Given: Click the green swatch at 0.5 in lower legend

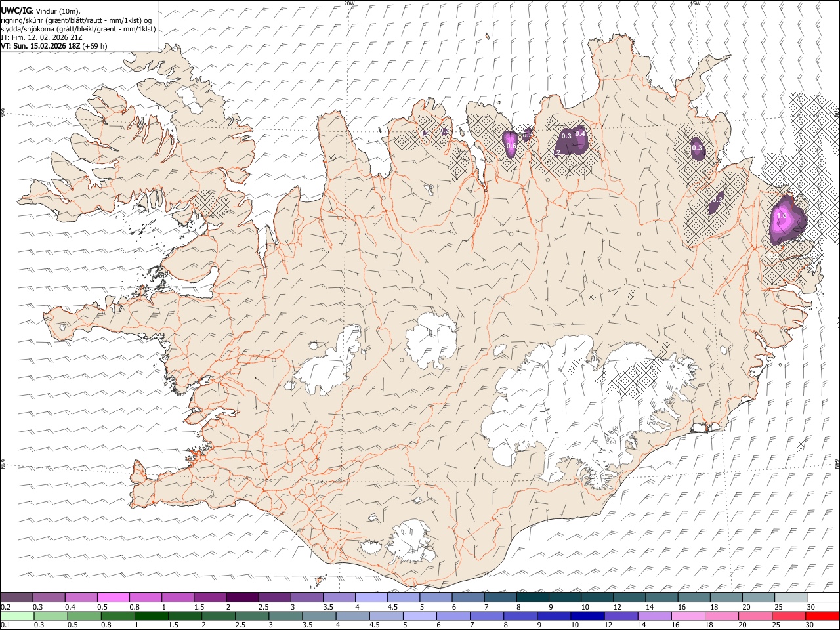Looking at the screenshot, I should tap(85, 616).
